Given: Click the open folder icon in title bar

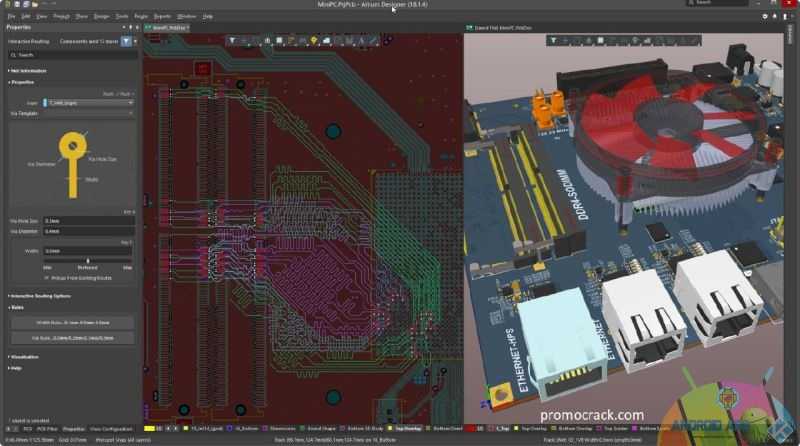Looking at the screenshot, I should click(x=35, y=4).
